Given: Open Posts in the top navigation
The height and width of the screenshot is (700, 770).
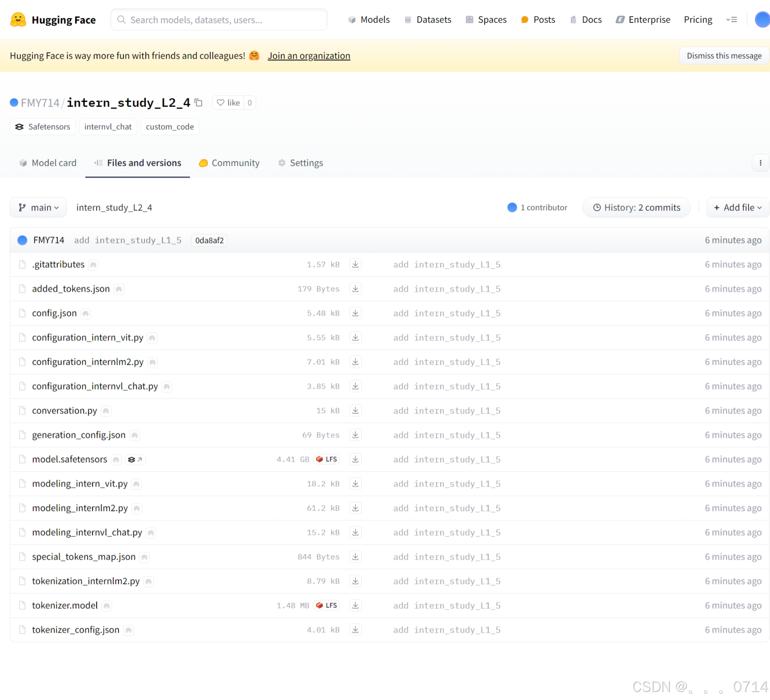Looking at the screenshot, I should coord(538,20).
